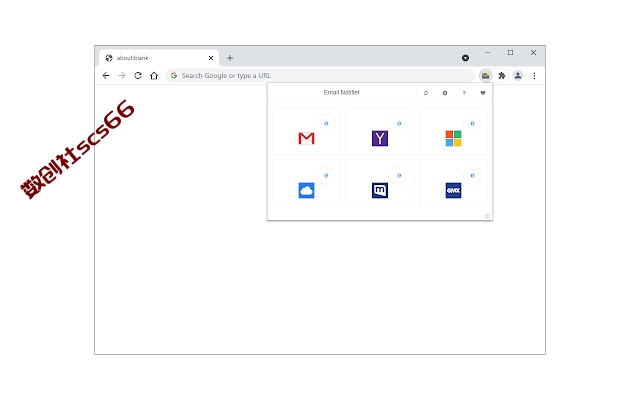The image size is (640, 400).
Task: Click the badge circle on Microsoft tile
Action: point(472,123)
